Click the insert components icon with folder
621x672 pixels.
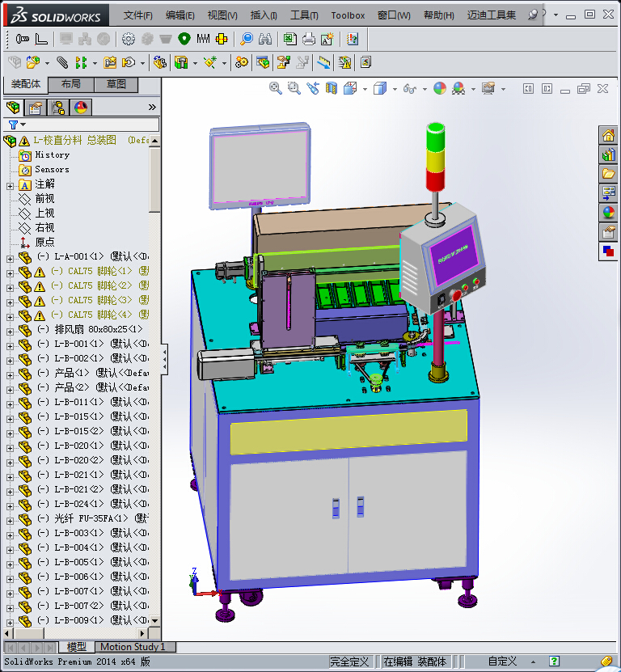point(33,62)
